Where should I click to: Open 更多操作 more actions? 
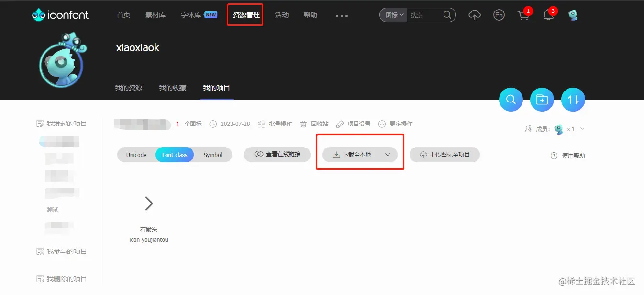(x=395, y=124)
